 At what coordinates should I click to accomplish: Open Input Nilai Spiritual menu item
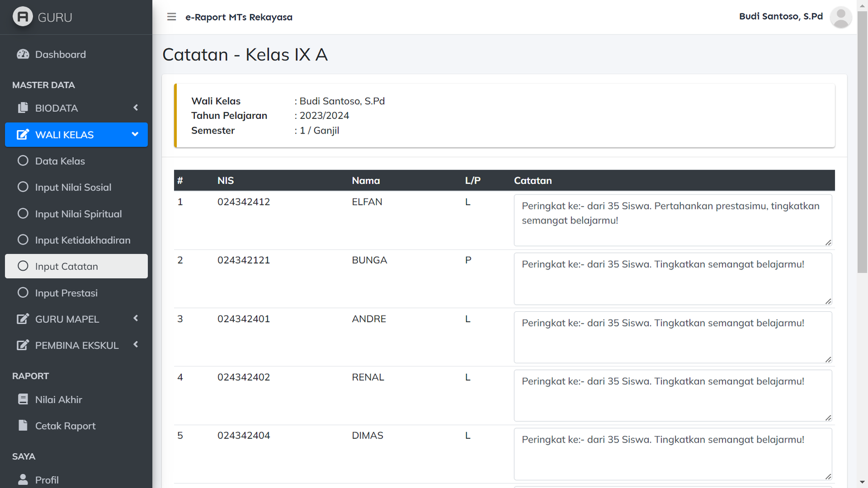(x=78, y=214)
